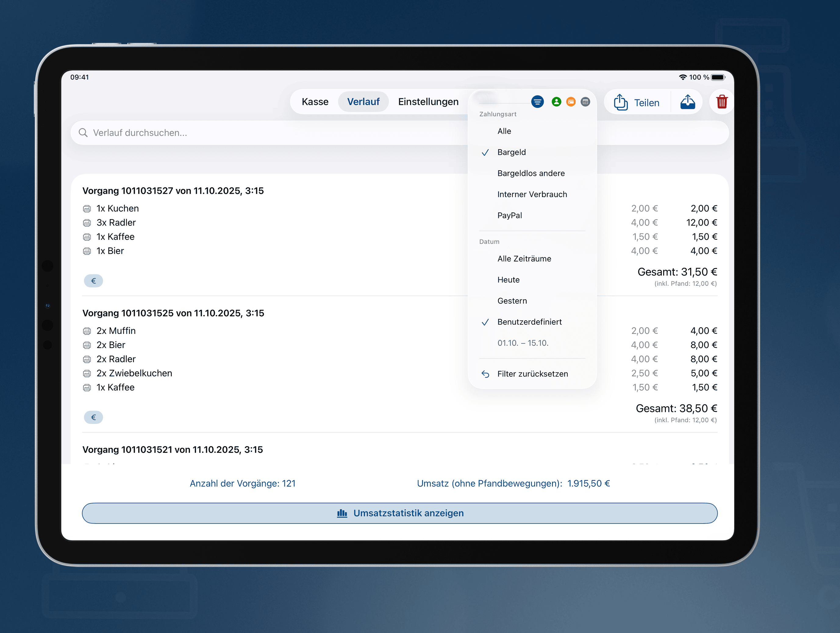Choose Alle Zeiträume in the Datum section

click(524, 258)
